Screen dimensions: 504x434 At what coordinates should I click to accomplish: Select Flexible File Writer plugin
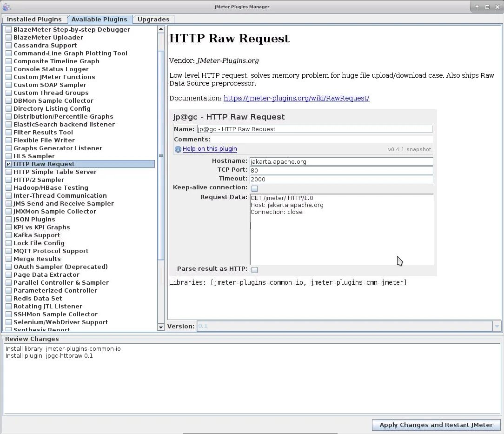44,140
